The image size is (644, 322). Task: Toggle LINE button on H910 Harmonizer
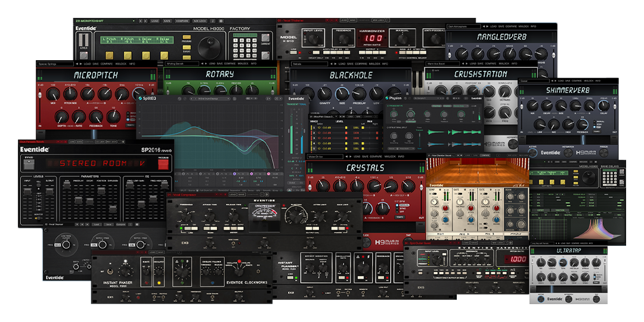point(293,52)
